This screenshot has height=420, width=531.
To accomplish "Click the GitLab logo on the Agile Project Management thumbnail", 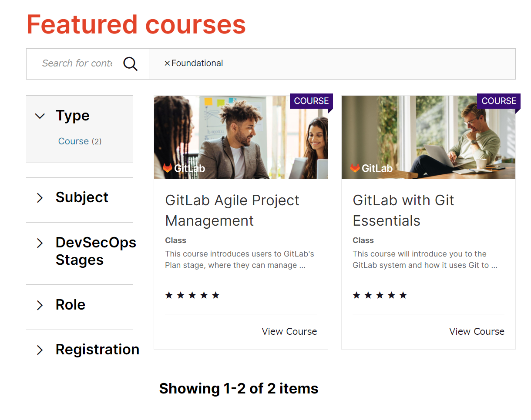I will click(x=182, y=168).
